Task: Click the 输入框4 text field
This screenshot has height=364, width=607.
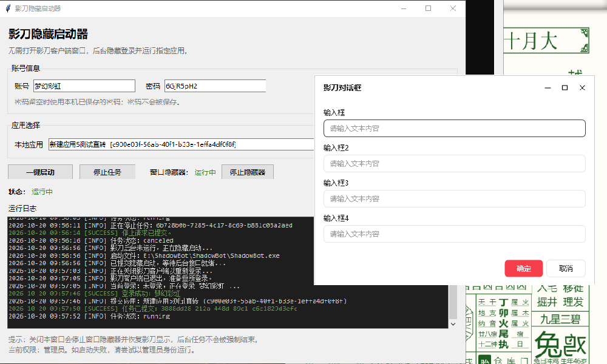Action: [x=455, y=234]
